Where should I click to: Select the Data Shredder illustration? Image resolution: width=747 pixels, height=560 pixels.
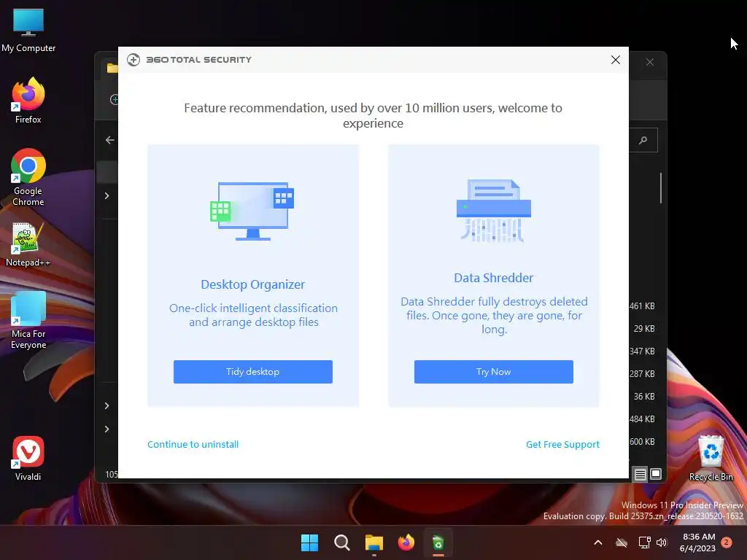coord(494,211)
